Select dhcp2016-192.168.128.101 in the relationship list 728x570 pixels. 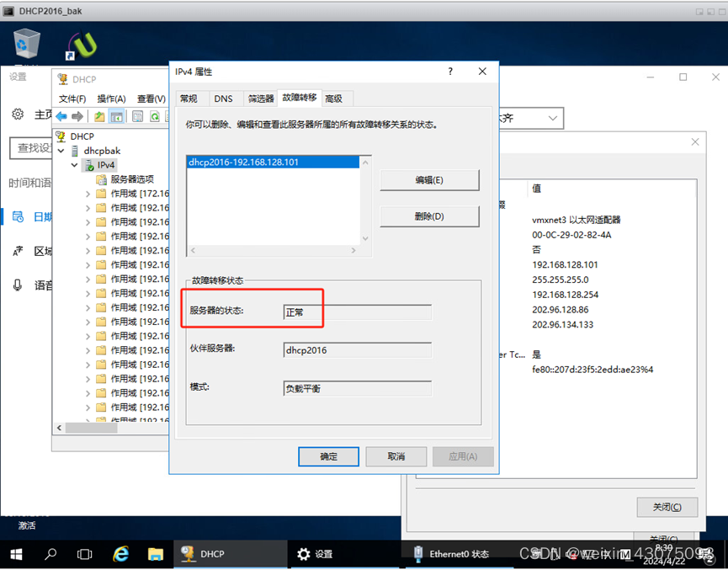[273, 162]
